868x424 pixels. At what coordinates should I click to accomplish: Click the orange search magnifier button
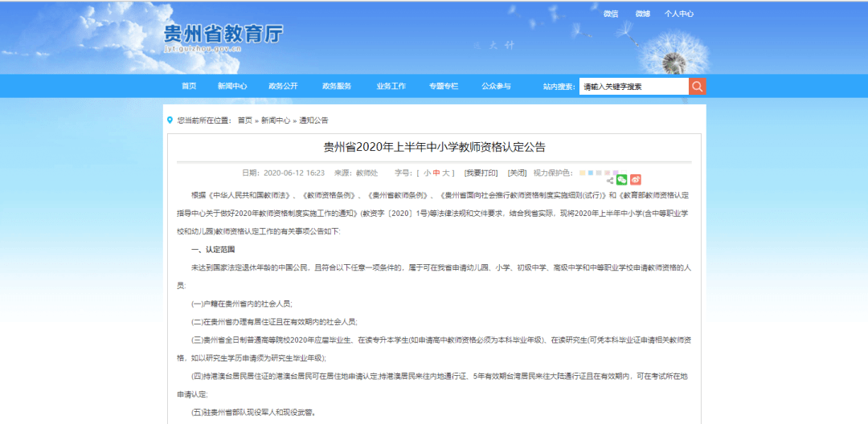[x=698, y=86]
